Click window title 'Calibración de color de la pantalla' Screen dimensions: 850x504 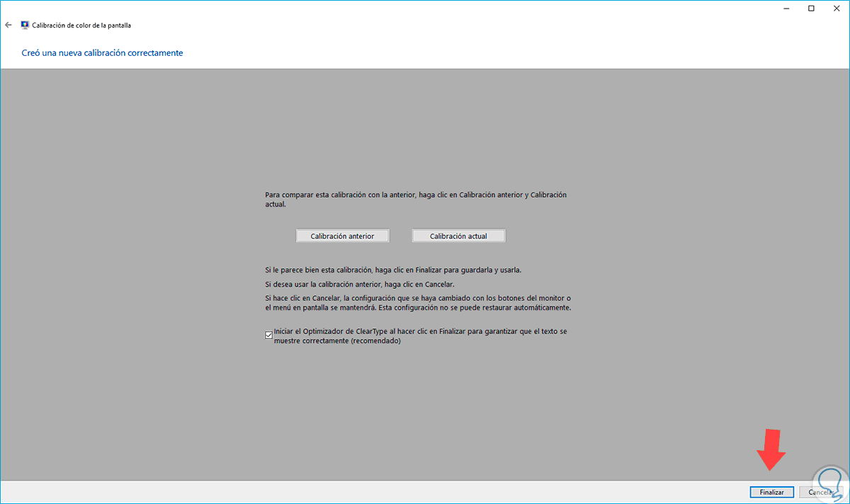pyautogui.click(x=81, y=25)
